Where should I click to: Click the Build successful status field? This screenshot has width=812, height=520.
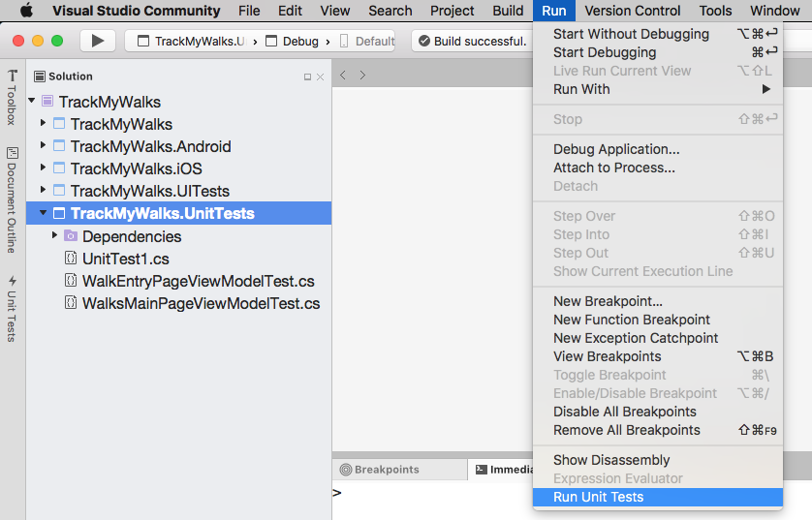pos(472,41)
